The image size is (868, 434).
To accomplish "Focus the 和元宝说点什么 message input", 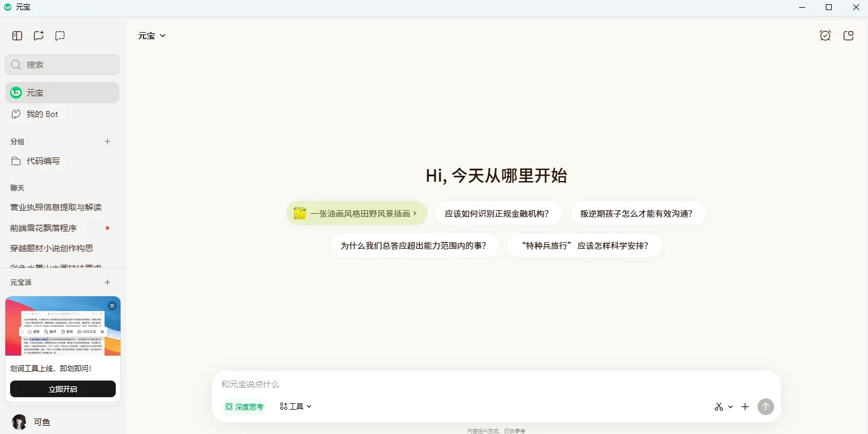I will [x=496, y=384].
